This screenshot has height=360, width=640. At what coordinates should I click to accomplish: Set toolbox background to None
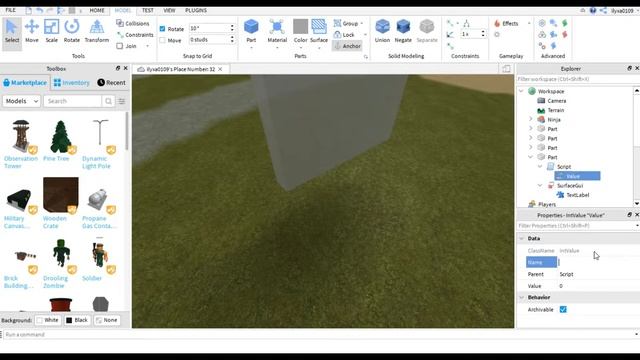107,320
